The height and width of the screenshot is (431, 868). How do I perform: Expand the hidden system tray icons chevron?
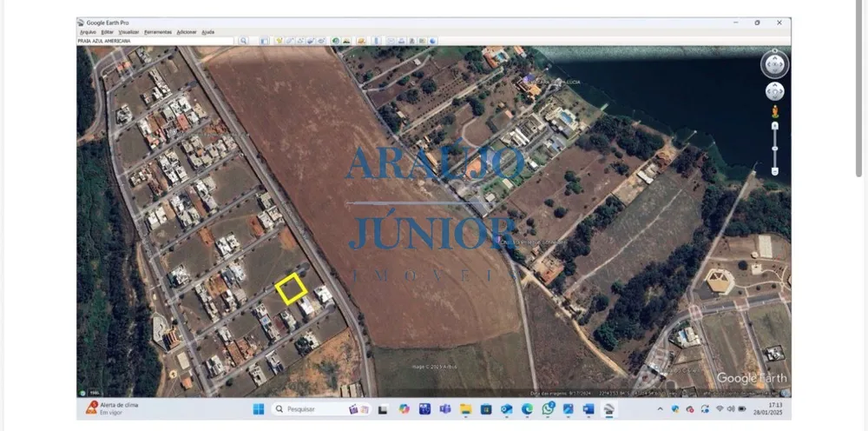(660, 408)
